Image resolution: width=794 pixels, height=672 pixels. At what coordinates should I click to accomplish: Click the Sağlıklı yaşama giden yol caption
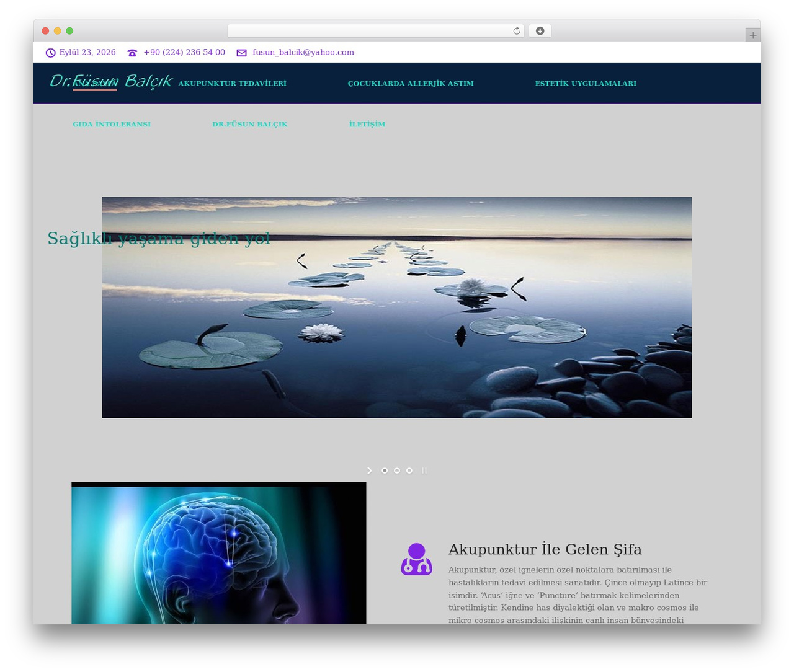(159, 239)
